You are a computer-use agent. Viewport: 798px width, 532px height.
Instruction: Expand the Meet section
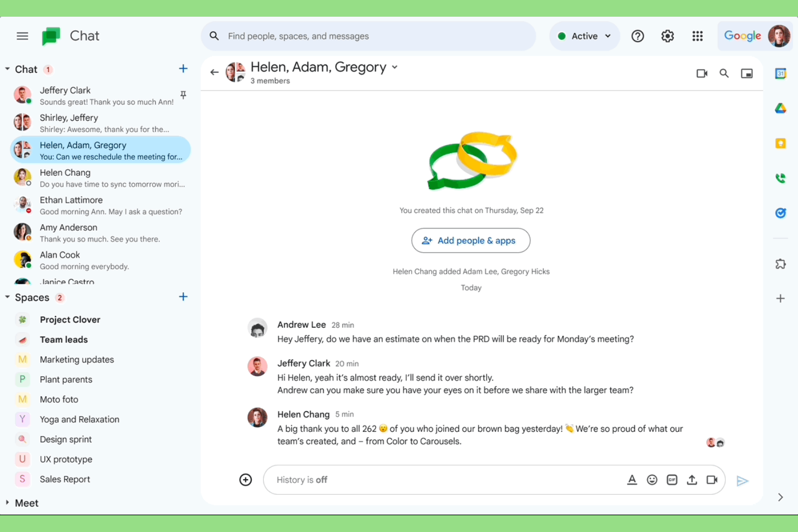(8, 502)
